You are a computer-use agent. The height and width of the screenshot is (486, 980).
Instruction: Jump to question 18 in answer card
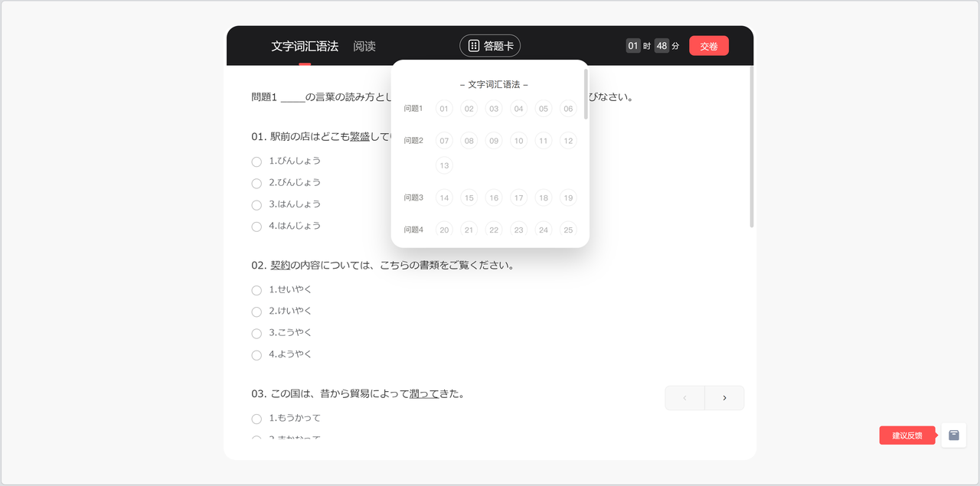(544, 197)
